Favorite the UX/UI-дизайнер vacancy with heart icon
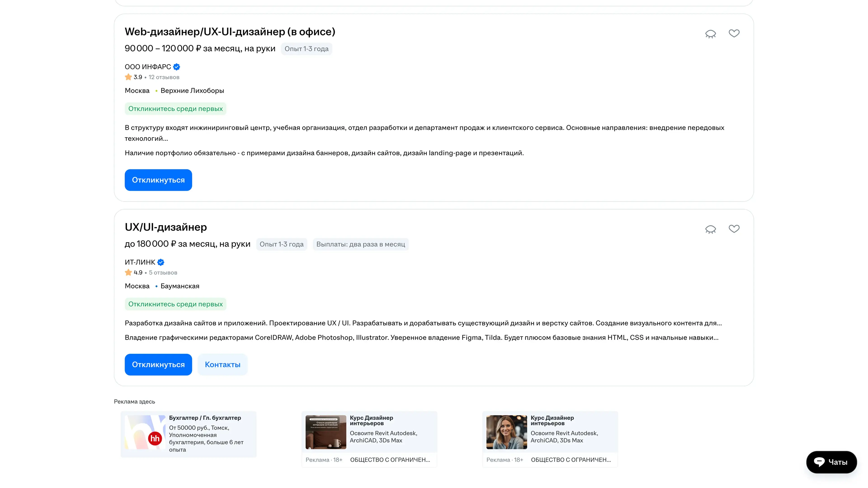This screenshot has width=868, height=488. [x=734, y=229]
